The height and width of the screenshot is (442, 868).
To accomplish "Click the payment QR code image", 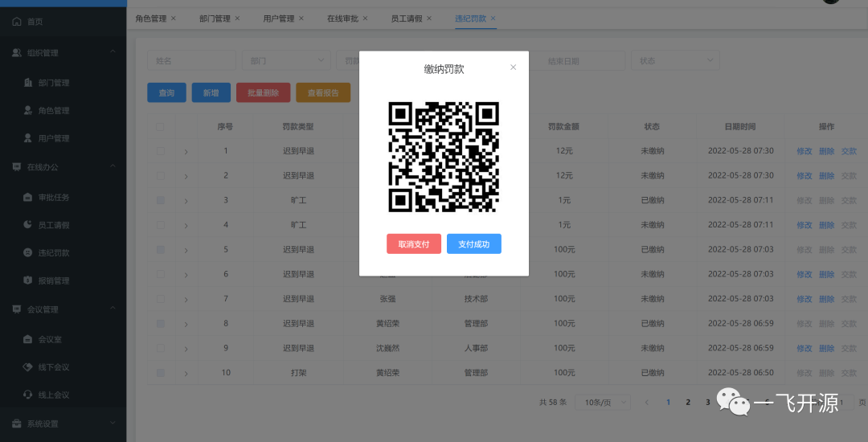I will point(444,157).
